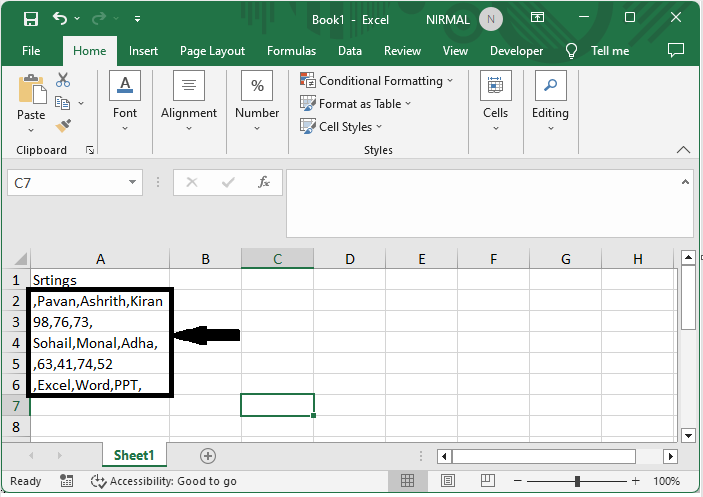Open the Name Box dropdown arrow
703x497 pixels.
132,182
